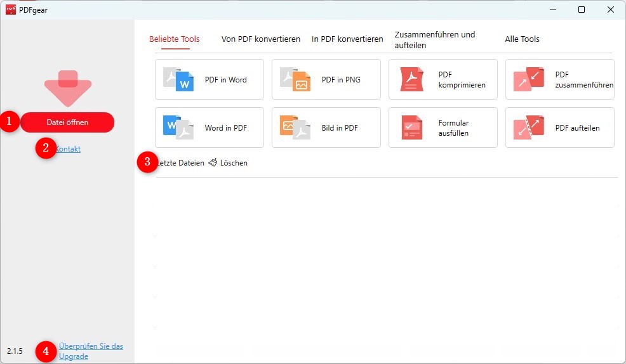Image resolution: width=626 pixels, height=364 pixels.
Task: Show the Alle Tools tab
Action: (523, 39)
